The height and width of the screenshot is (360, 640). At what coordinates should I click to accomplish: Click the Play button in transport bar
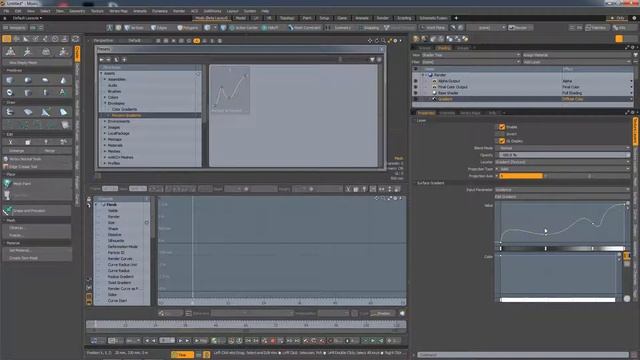click(200, 340)
